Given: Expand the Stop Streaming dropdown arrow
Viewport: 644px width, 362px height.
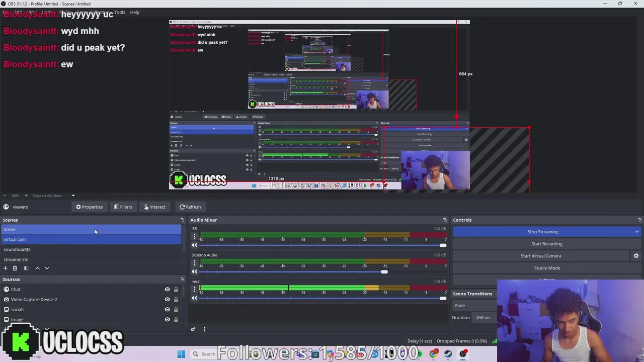Looking at the screenshot, I should (x=636, y=232).
